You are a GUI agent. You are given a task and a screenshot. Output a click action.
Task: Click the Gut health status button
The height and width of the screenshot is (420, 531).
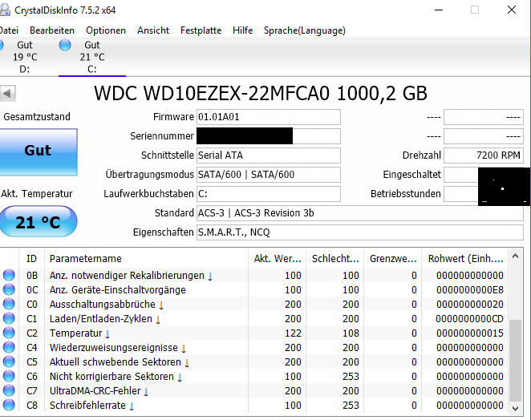pyautogui.click(x=39, y=152)
